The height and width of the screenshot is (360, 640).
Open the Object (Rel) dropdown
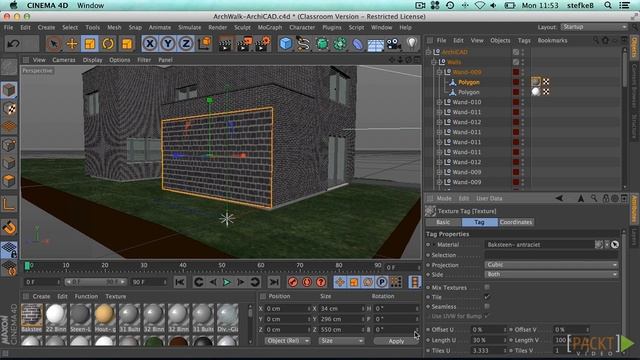287,340
